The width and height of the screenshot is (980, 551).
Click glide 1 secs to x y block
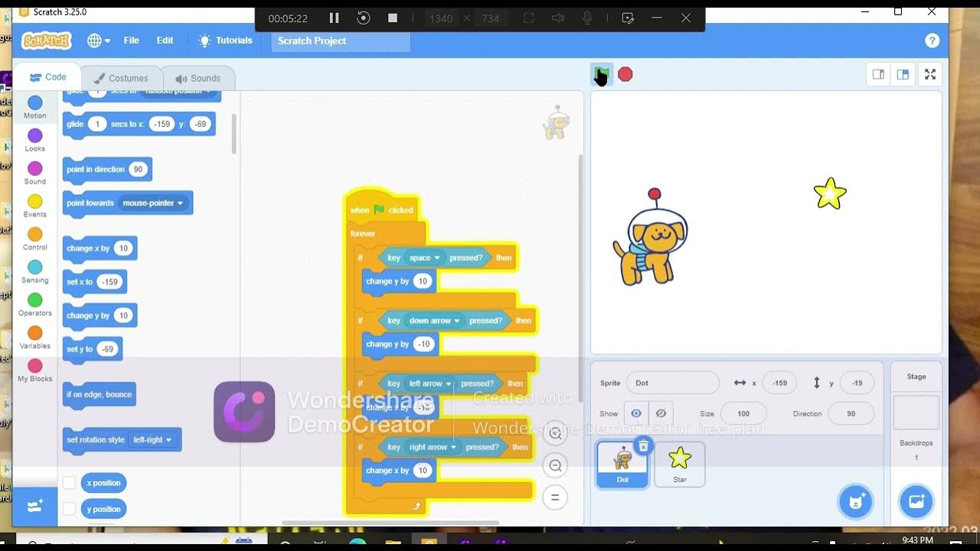tap(139, 124)
